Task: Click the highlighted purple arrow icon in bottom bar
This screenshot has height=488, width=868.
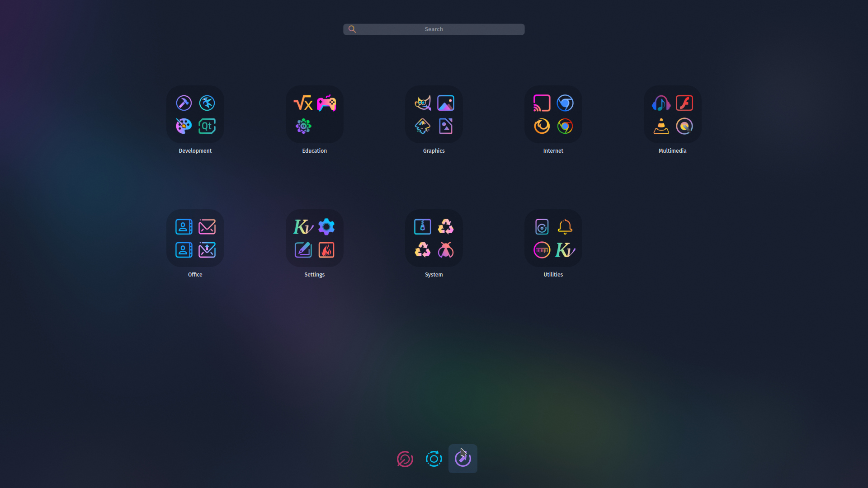Action: tap(463, 459)
